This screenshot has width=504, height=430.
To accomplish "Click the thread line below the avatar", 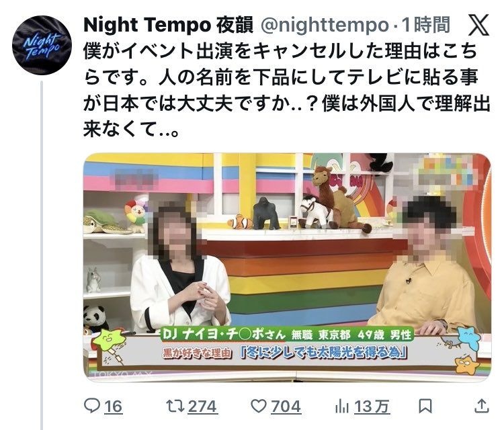I will click(42, 255).
